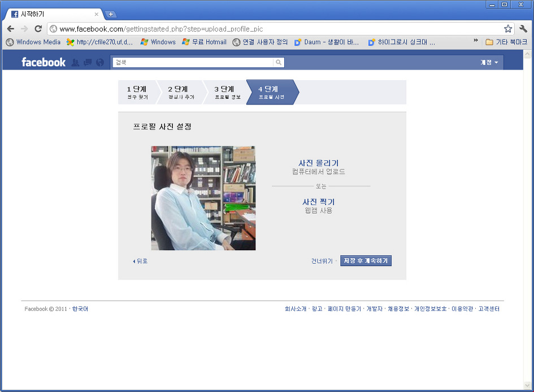Go to 1 단계 친구 찾기 step
The height and width of the screenshot is (392, 534).
pos(137,92)
